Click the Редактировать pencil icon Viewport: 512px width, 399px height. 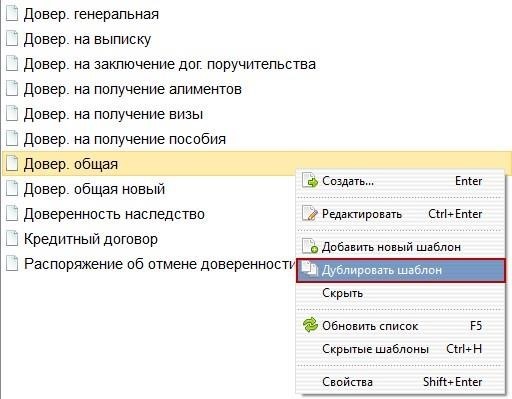pyautogui.click(x=310, y=213)
